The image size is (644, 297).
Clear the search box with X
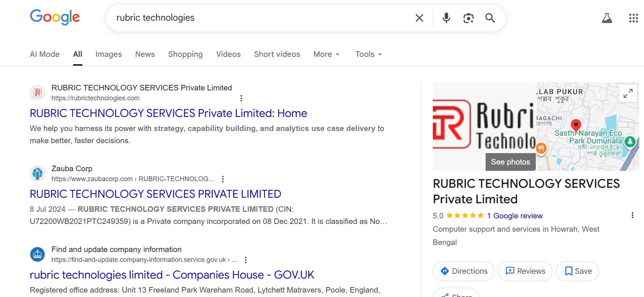click(419, 18)
